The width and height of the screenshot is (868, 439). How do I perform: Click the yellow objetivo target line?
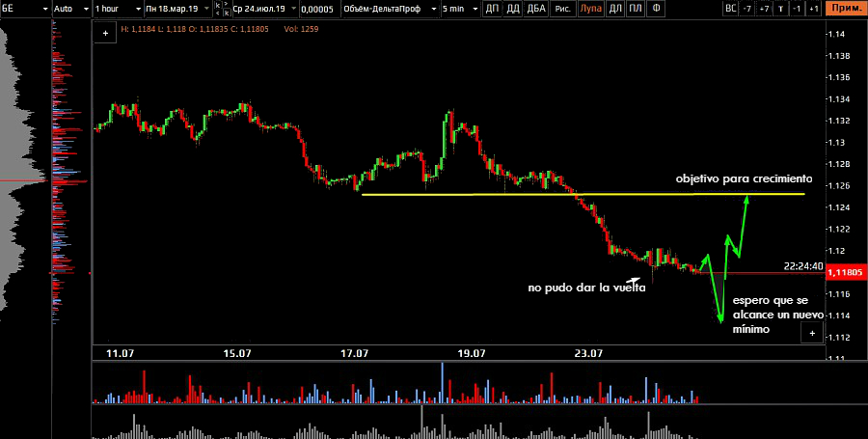click(x=482, y=195)
